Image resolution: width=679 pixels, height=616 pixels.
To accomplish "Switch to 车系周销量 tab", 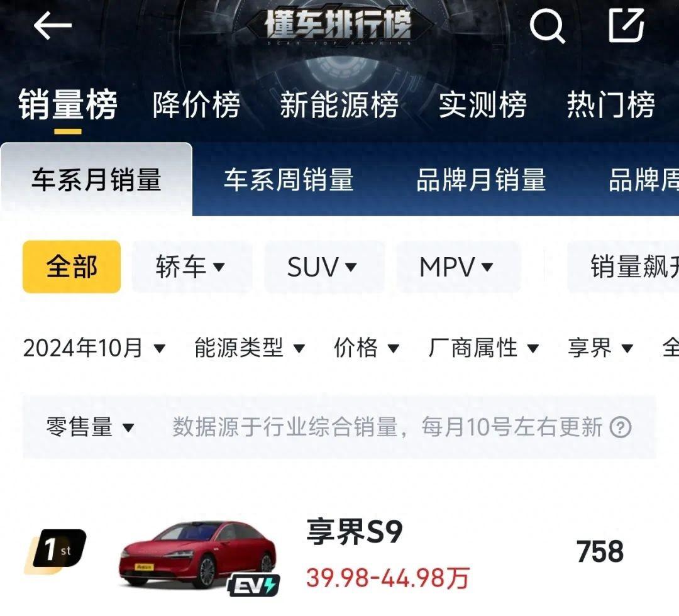I will coord(289,180).
